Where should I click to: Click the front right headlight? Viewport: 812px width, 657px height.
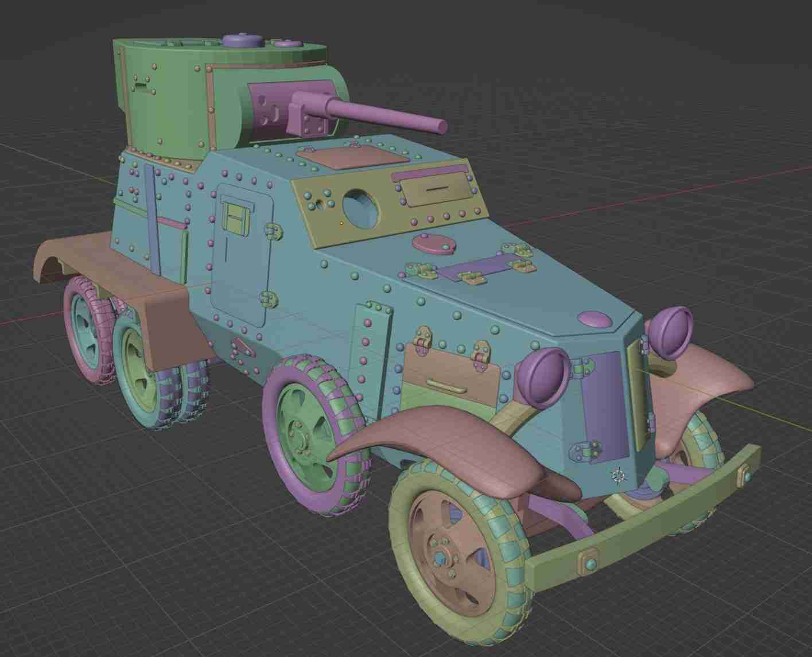(671, 333)
